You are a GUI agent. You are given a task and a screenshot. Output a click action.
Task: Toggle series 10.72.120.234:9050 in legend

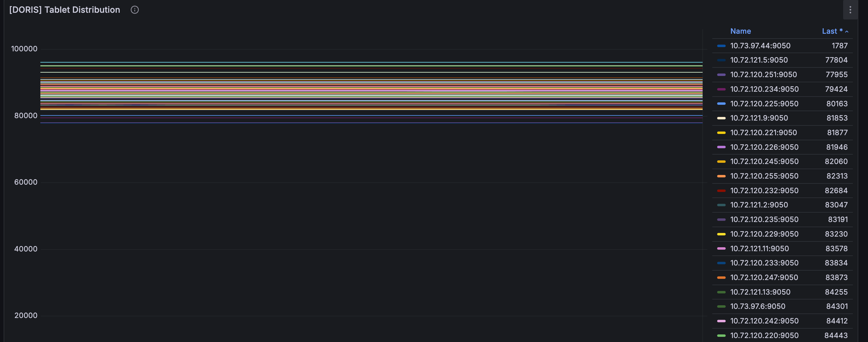pyautogui.click(x=764, y=89)
